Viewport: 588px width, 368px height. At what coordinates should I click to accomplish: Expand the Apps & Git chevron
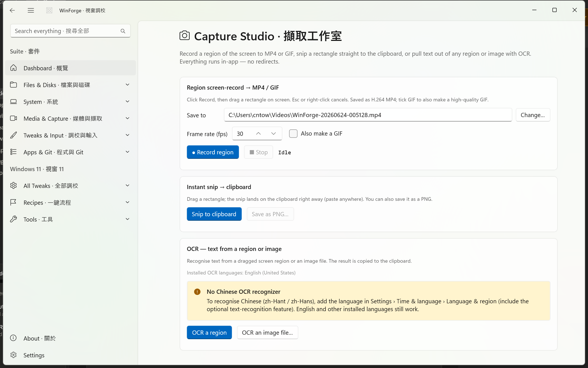pos(127,152)
